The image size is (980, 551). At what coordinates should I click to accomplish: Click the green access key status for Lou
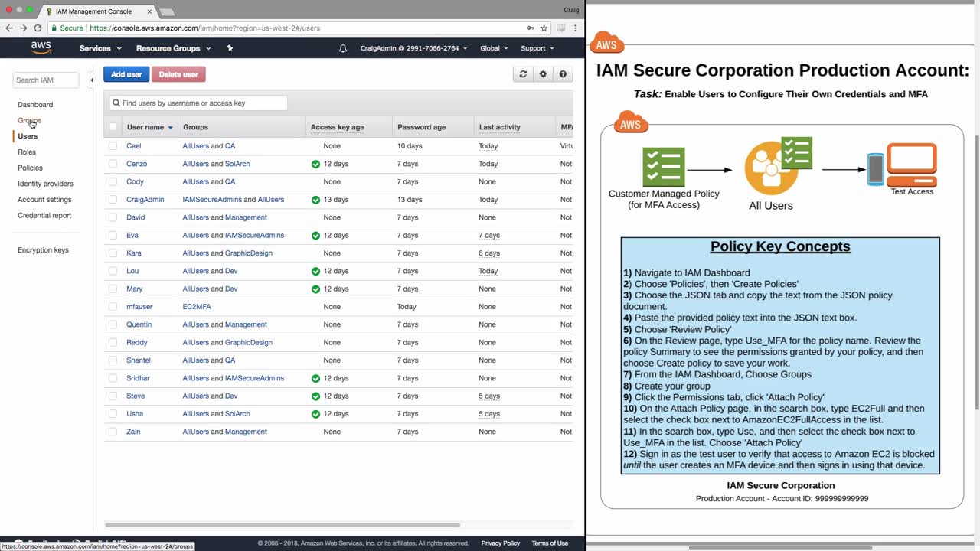point(315,271)
